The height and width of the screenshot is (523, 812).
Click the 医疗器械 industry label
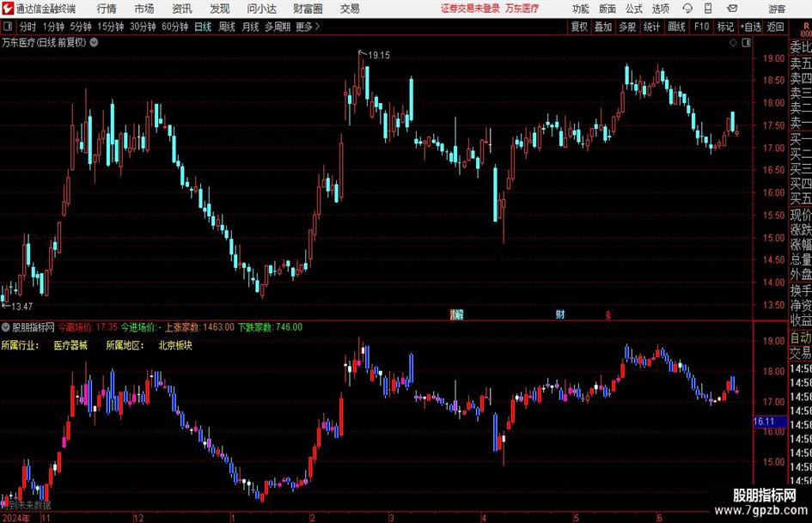point(71,345)
